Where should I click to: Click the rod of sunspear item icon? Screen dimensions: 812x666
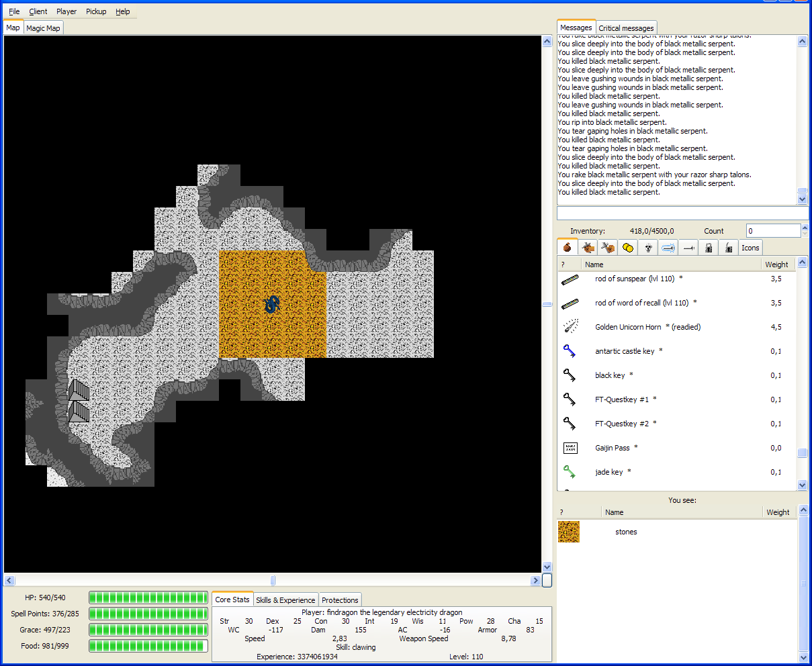click(x=570, y=279)
